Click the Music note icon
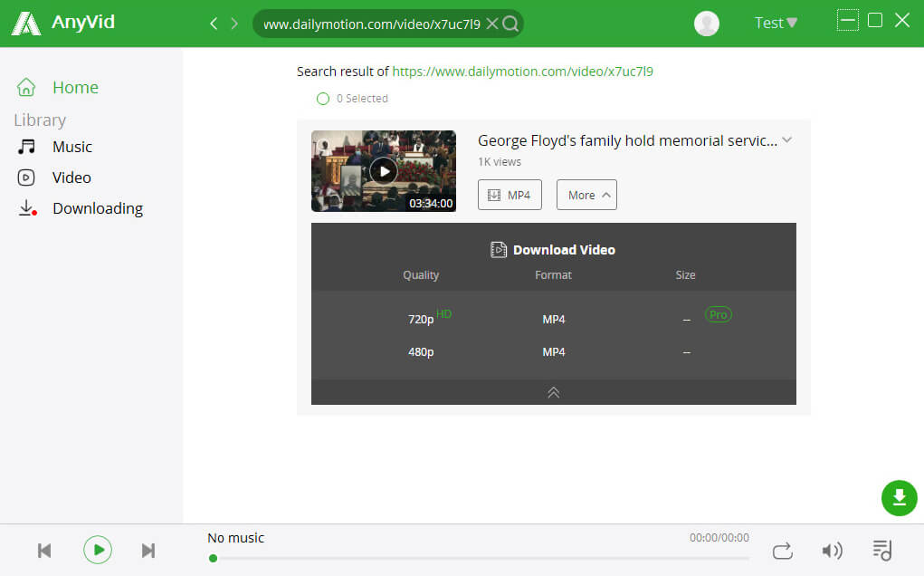 pyautogui.click(x=26, y=147)
